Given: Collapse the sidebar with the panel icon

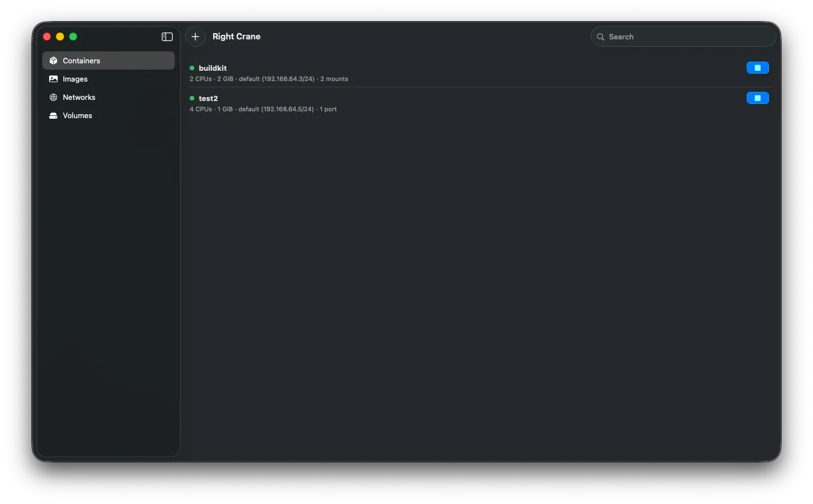Looking at the screenshot, I should (167, 36).
